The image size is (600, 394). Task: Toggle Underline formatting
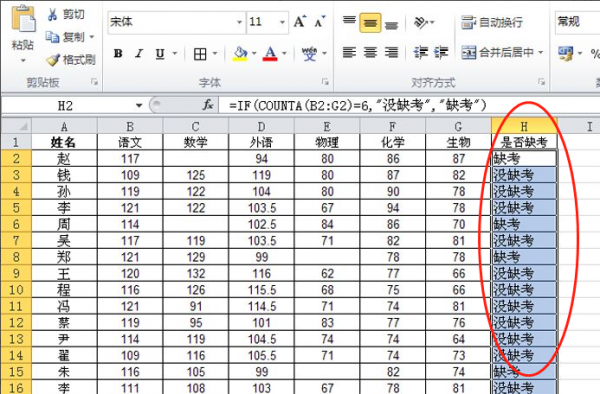pos(160,54)
